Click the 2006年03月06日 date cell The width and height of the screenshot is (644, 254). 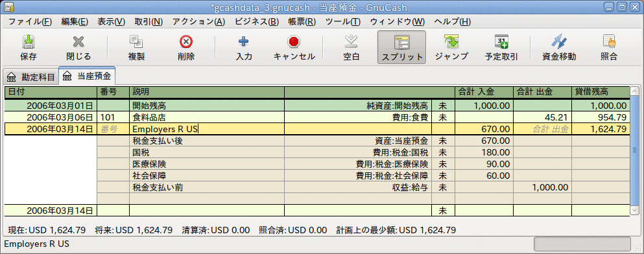[x=51, y=117]
